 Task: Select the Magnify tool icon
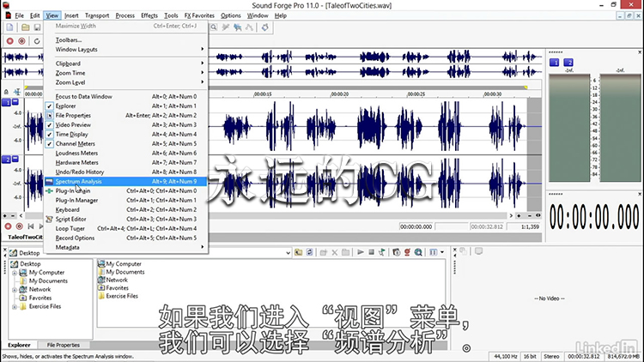tap(214, 27)
